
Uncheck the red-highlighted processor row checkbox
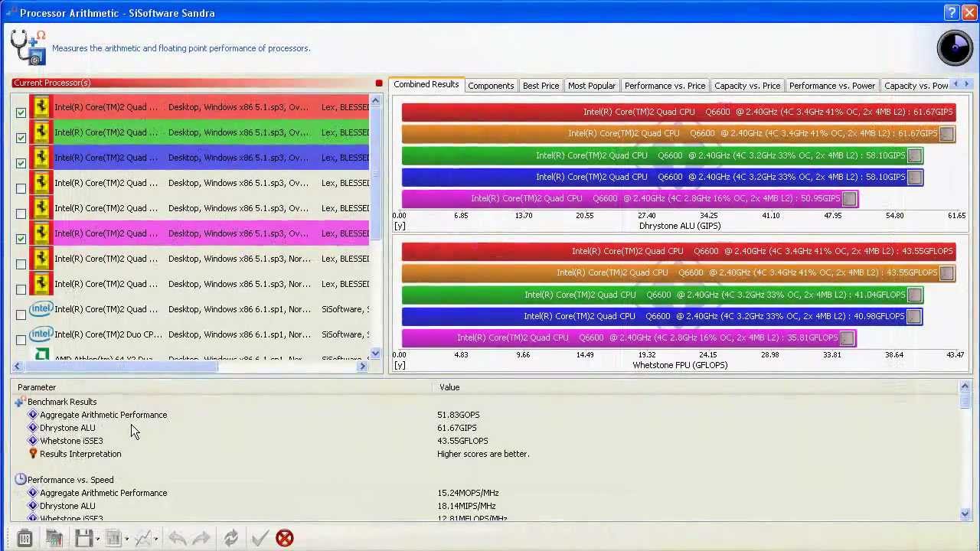[x=21, y=112]
